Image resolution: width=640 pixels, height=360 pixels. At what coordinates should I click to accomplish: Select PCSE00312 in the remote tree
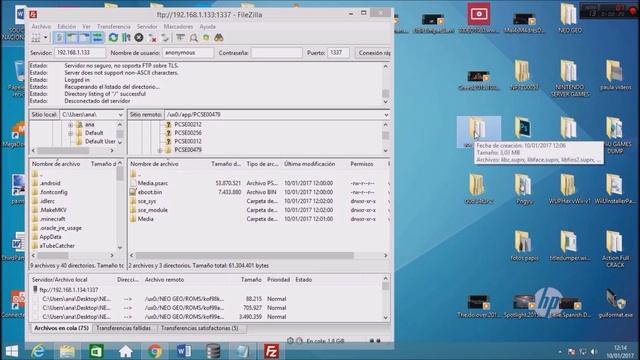188,142
